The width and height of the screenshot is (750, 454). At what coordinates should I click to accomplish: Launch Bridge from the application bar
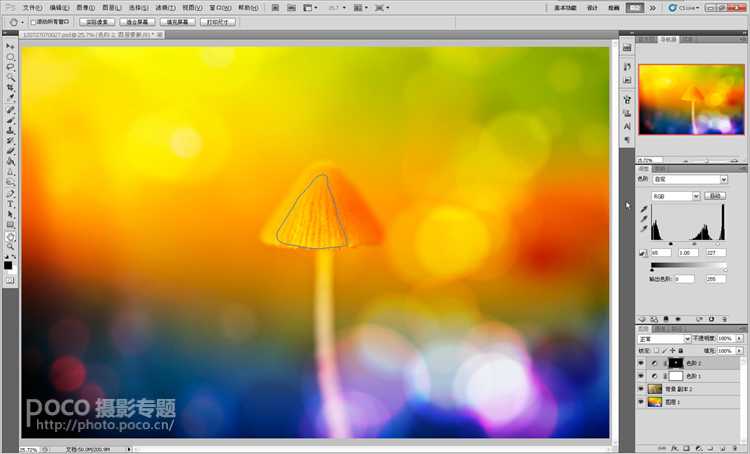click(276, 8)
